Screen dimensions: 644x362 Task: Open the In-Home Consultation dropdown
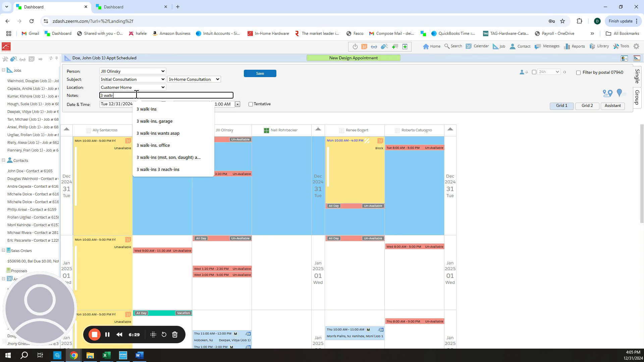(x=194, y=79)
